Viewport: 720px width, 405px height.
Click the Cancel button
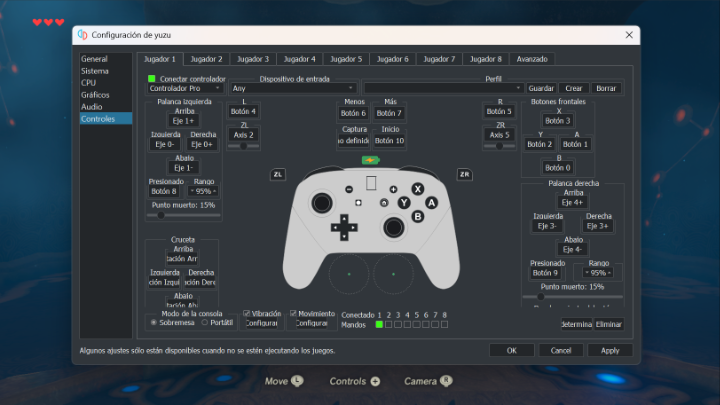561,350
